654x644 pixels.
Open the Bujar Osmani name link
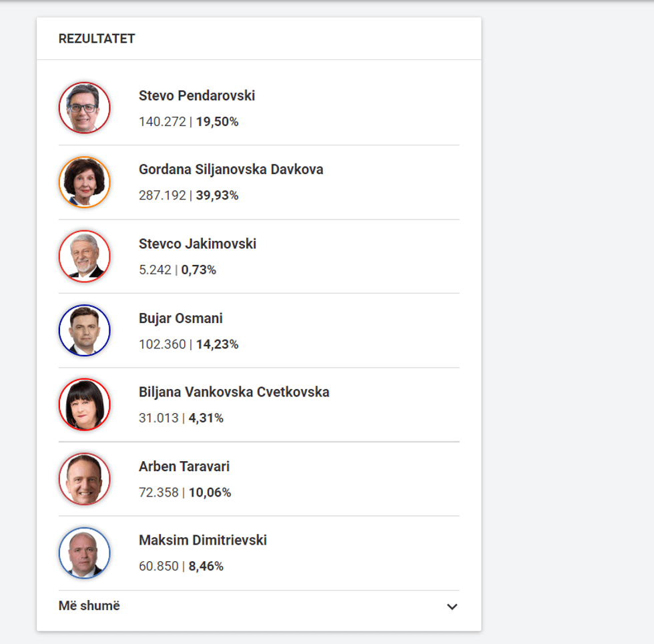click(181, 318)
